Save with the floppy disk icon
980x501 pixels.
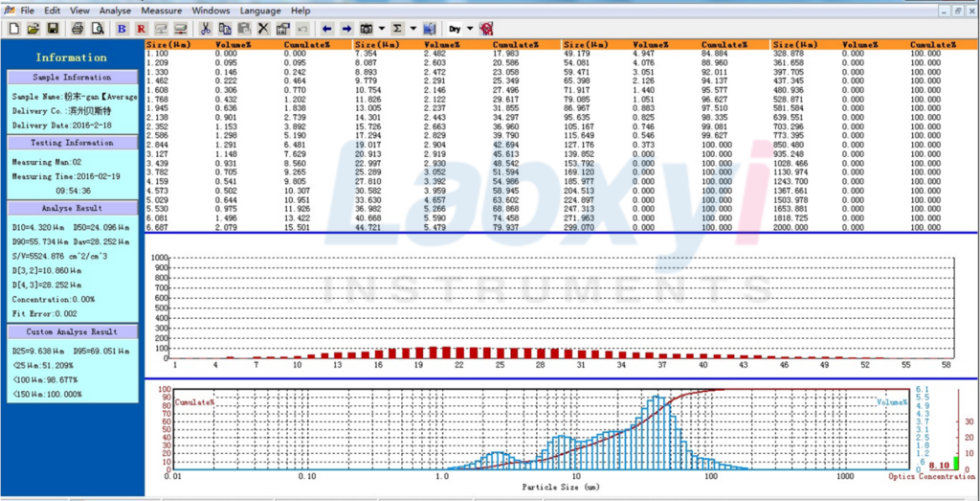point(53,29)
